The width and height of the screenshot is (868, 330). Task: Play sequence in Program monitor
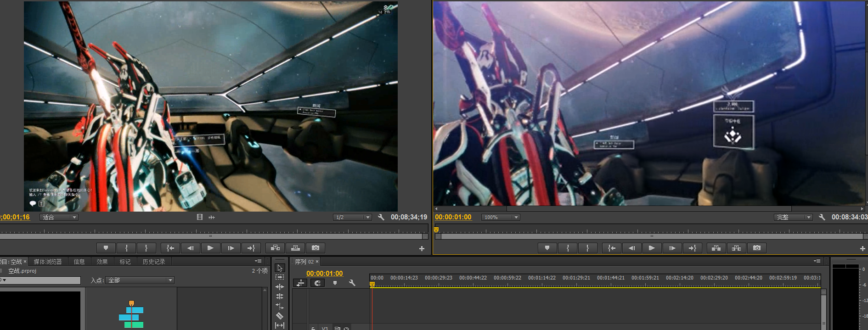pos(652,248)
